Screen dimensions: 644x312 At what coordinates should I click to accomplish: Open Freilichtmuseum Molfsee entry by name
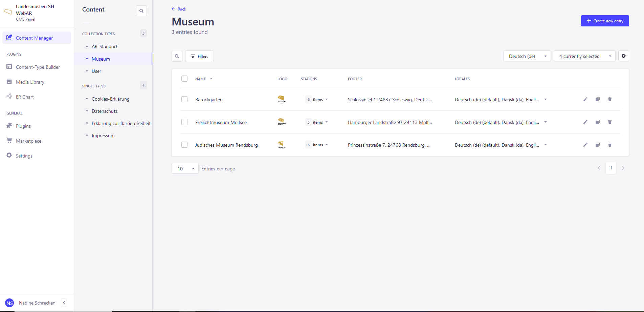coord(221,122)
